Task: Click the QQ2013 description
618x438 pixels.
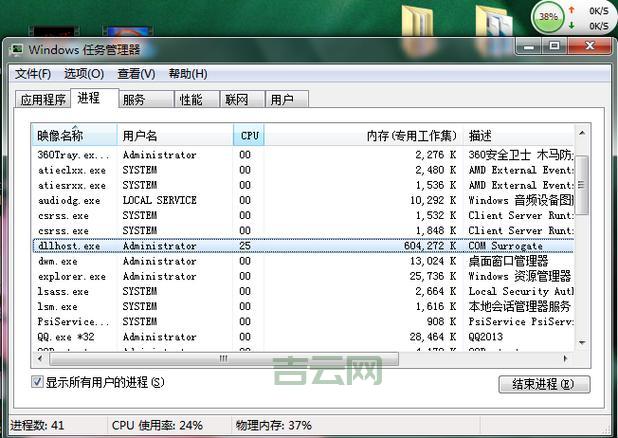Action: (486, 337)
